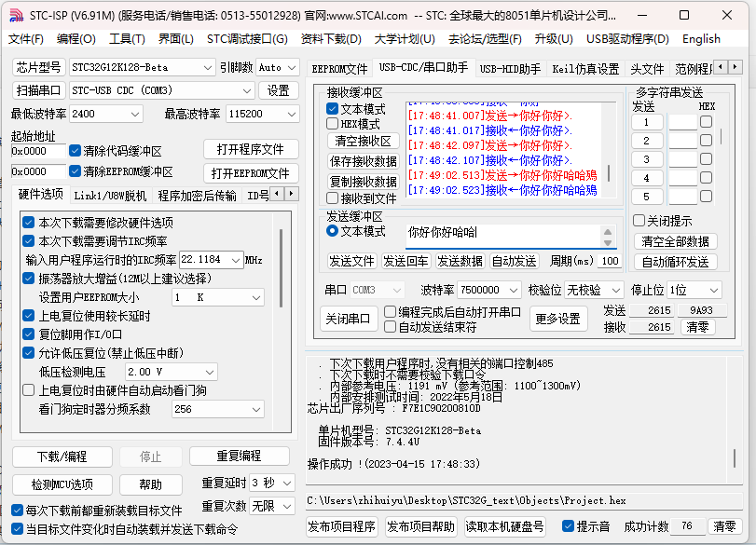Open the 工具(T) menu
Viewport: 756px width, 545px height.
click(x=128, y=39)
